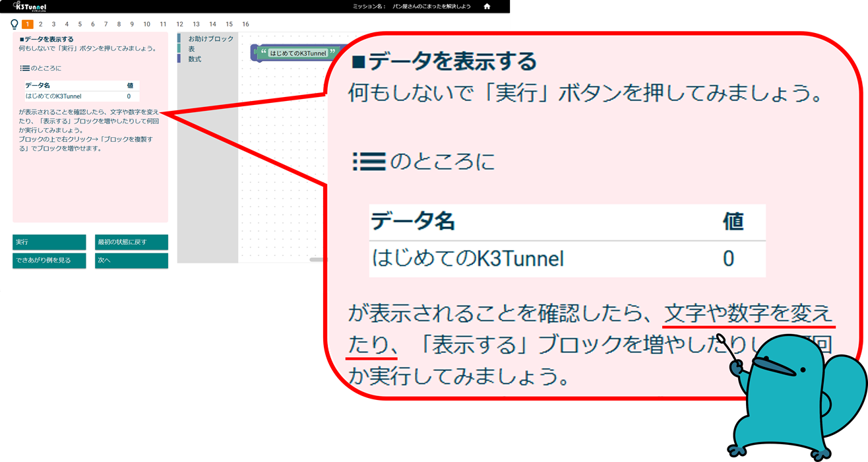Image resolution: width=868 pixels, height=462 pixels.
Task: Select the はじめてのK3Tunnel text block
Action: (x=299, y=53)
